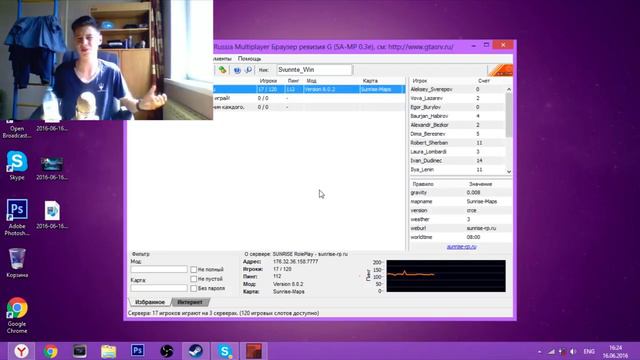Open Adobe Photoshop desktop shortcut
This screenshot has width=640, height=360.
click(17, 217)
